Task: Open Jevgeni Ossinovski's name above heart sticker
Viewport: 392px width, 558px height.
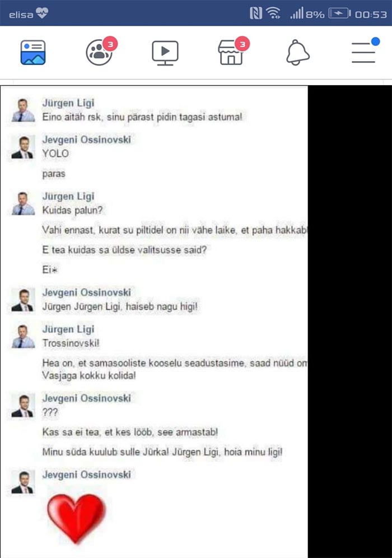Action: 86,475
